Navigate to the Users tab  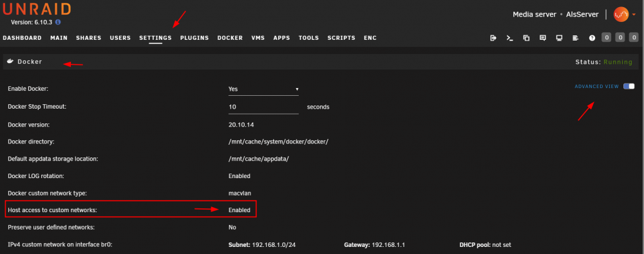pyautogui.click(x=120, y=38)
